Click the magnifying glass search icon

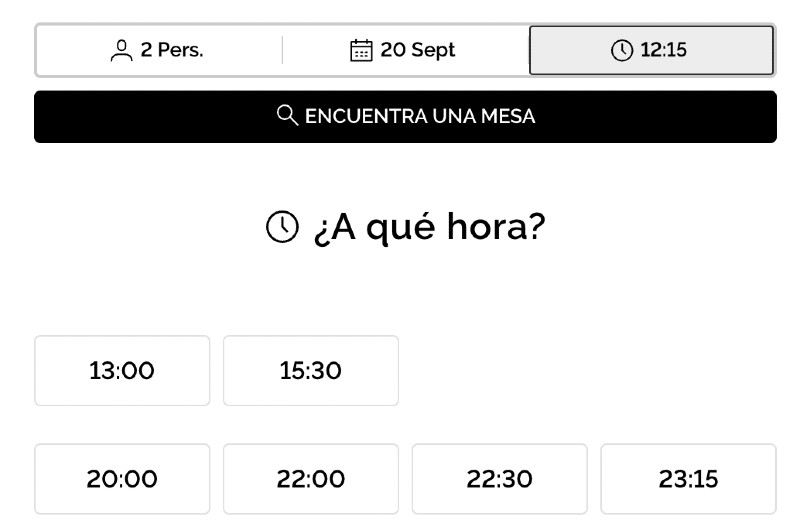(287, 115)
